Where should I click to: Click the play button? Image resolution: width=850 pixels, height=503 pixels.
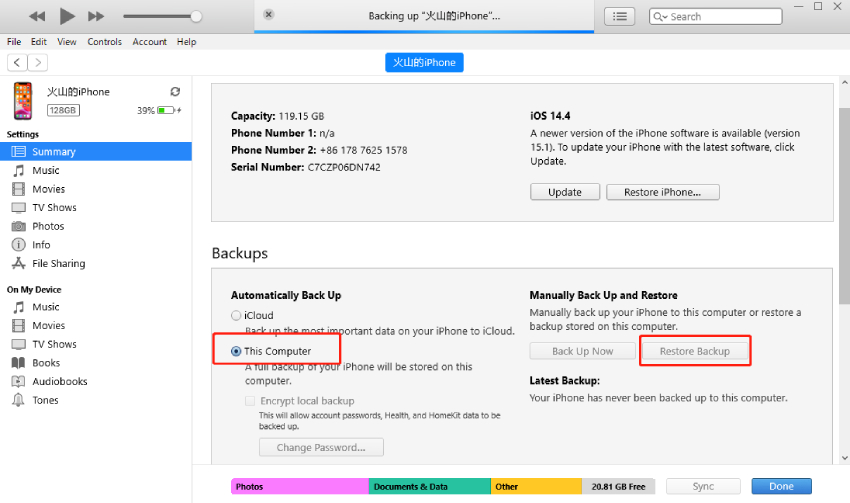pos(67,16)
